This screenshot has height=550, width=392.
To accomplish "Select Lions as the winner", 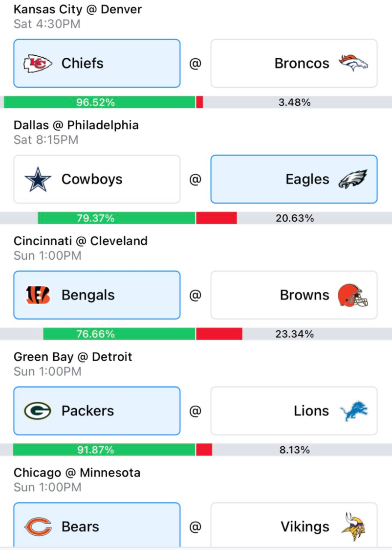I will (x=294, y=411).
